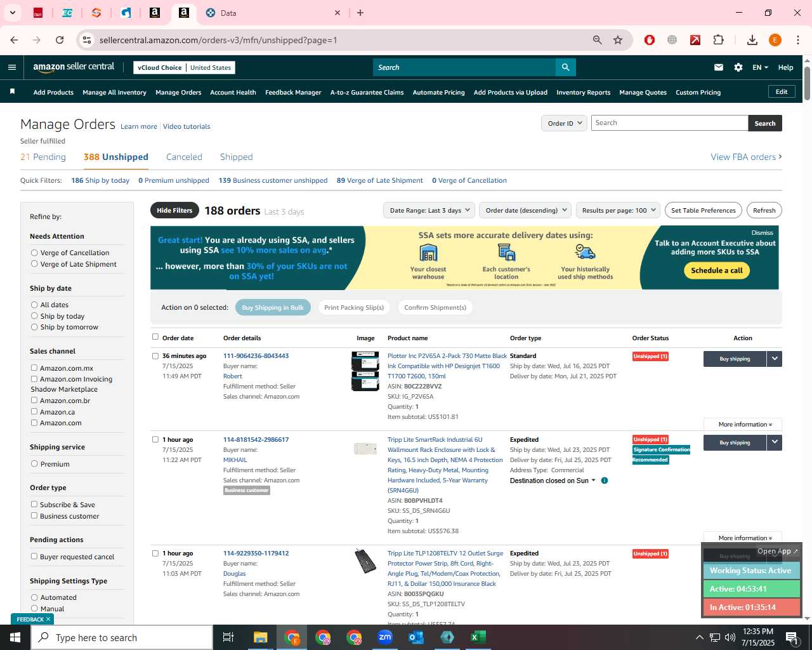
Task: Click the order search input field
Action: pos(669,123)
